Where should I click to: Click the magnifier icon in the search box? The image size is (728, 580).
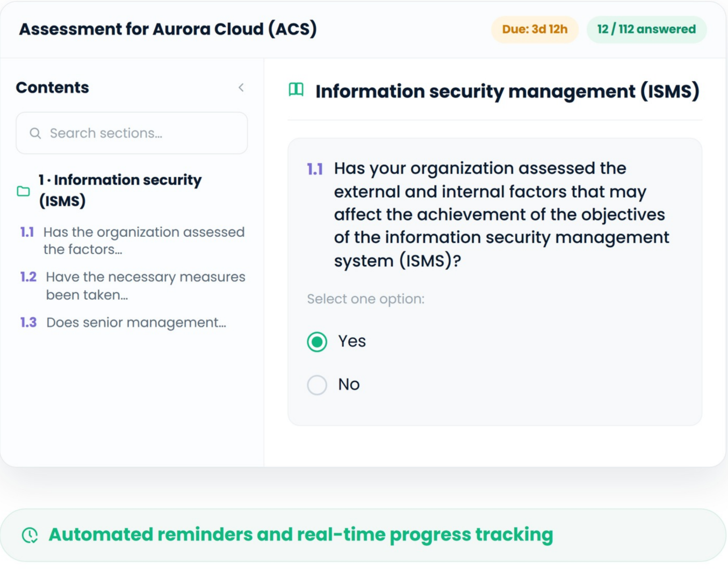tap(35, 133)
